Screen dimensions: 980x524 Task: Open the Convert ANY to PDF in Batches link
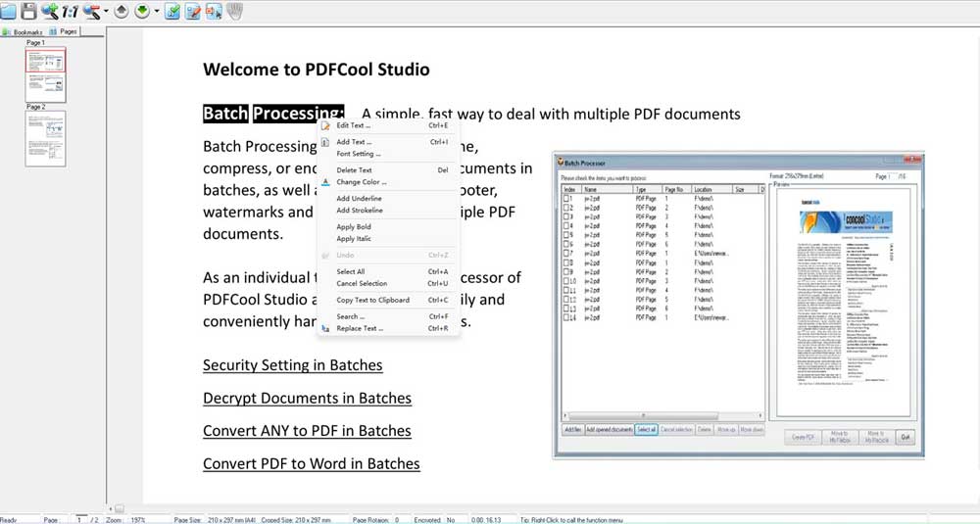307,431
